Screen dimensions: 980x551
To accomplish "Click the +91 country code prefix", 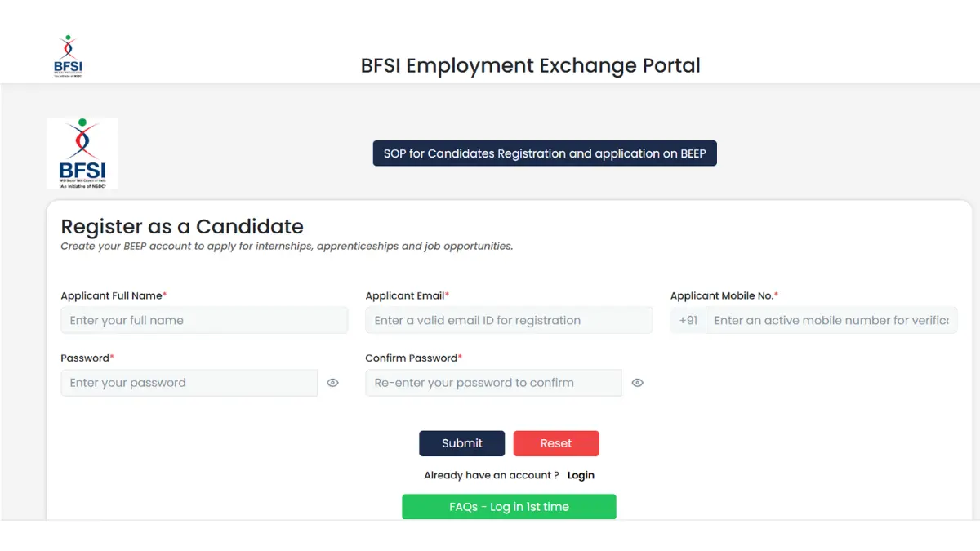I will (x=688, y=320).
